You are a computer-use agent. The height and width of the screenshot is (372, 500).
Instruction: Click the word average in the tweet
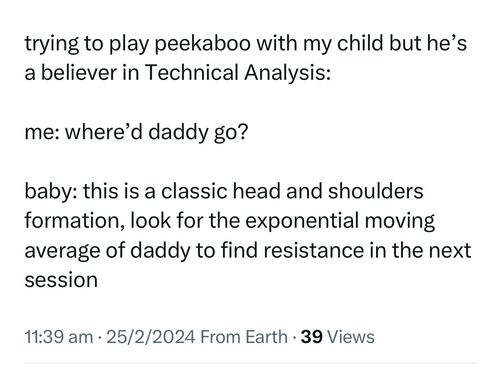pyautogui.click(x=62, y=251)
